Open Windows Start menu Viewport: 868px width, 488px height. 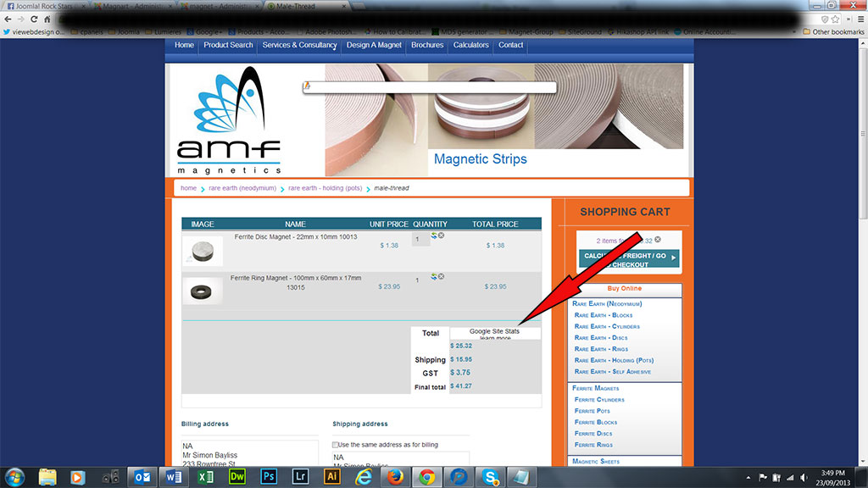(14, 477)
